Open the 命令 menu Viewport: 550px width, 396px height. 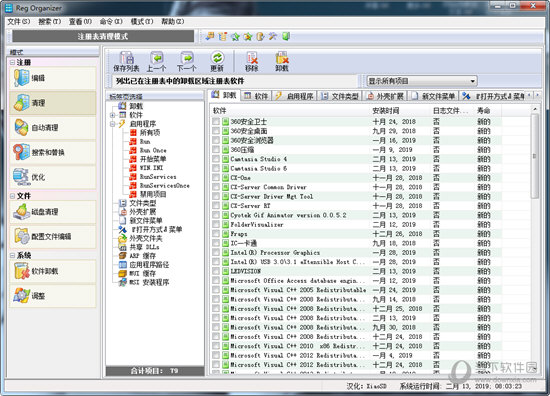point(111,22)
